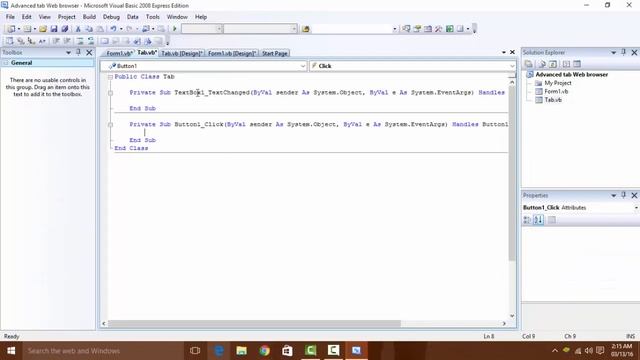Open the Button1_Click object dropdown in Properties
Viewport: 640px width, 360px height.
[636, 208]
